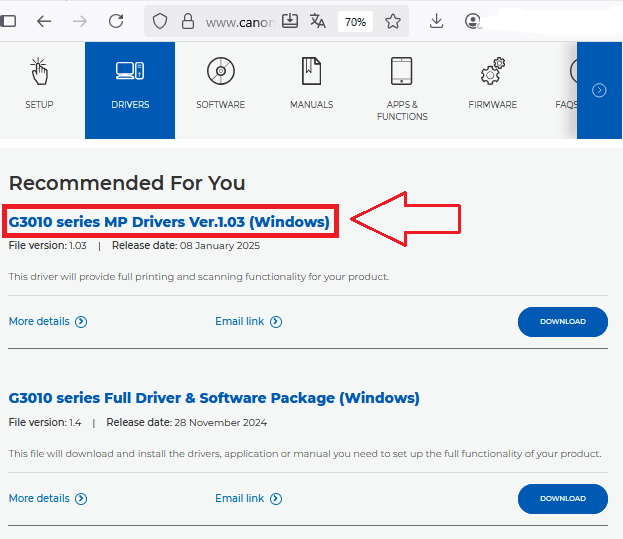Screen dimensions: 623x539
Task: Open the tracking protection shield icon
Action: click(160, 21)
